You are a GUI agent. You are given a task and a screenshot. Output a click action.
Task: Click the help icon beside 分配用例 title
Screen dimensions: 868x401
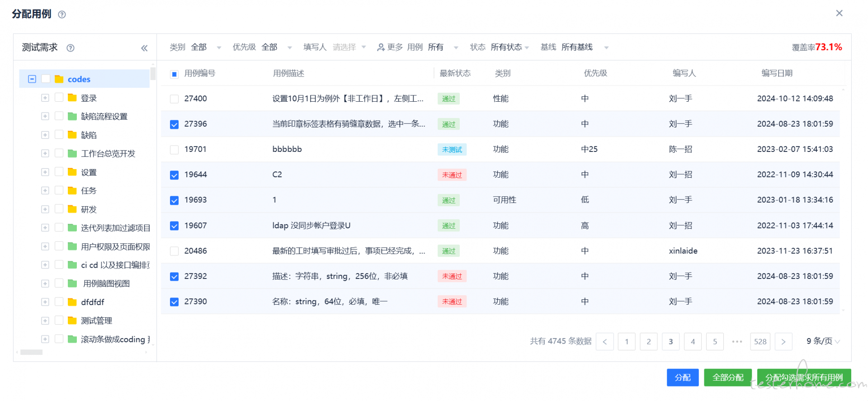tap(62, 14)
